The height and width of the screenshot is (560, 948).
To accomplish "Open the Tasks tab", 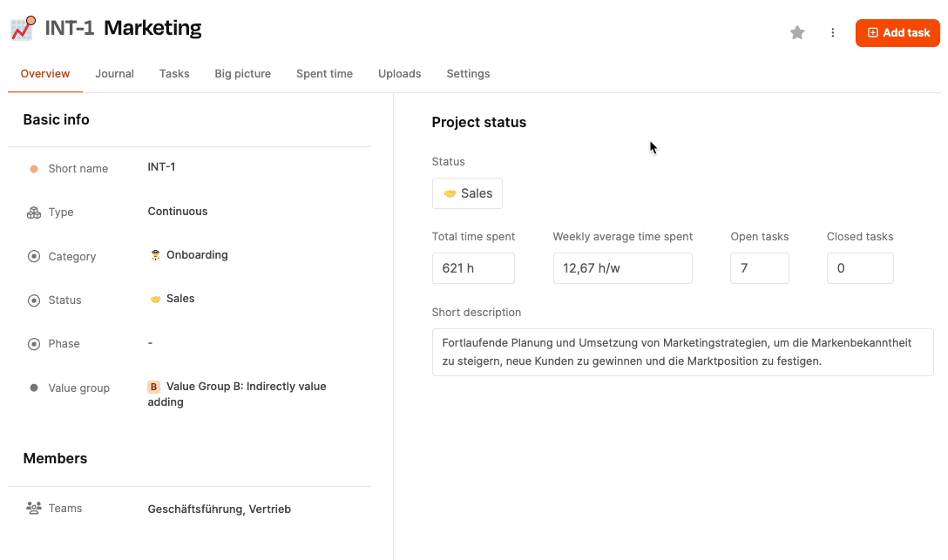I will (174, 74).
